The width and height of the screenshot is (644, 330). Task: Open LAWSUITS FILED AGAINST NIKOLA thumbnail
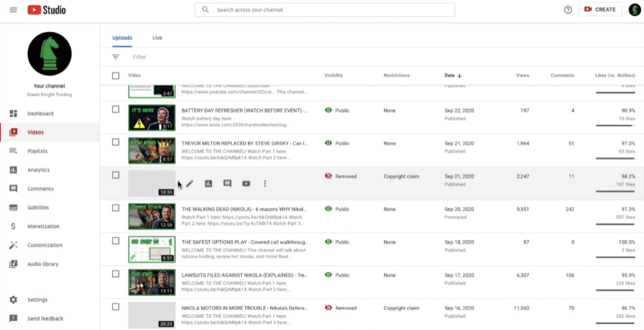(x=152, y=282)
